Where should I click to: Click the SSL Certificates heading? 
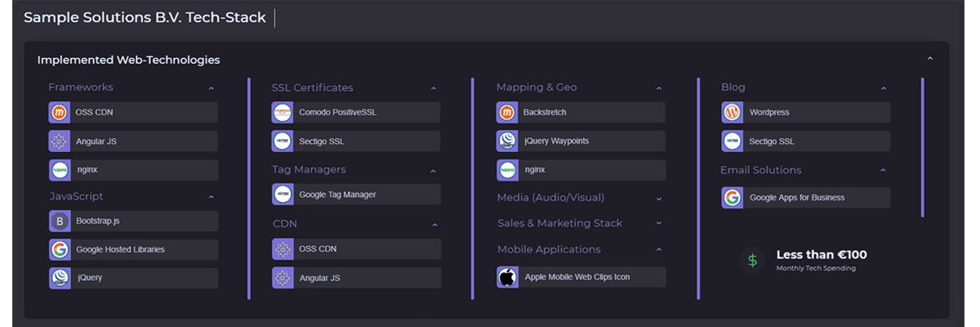(312, 87)
